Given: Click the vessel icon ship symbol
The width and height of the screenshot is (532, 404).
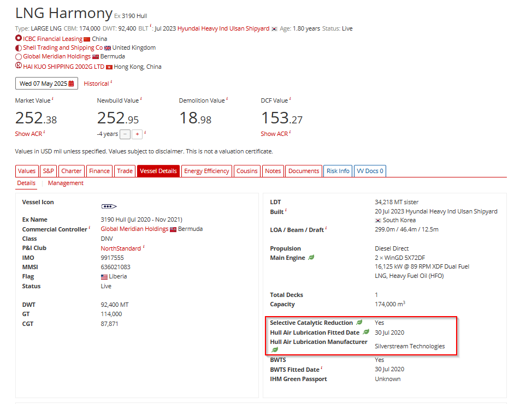Looking at the screenshot, I should [109, 206].
